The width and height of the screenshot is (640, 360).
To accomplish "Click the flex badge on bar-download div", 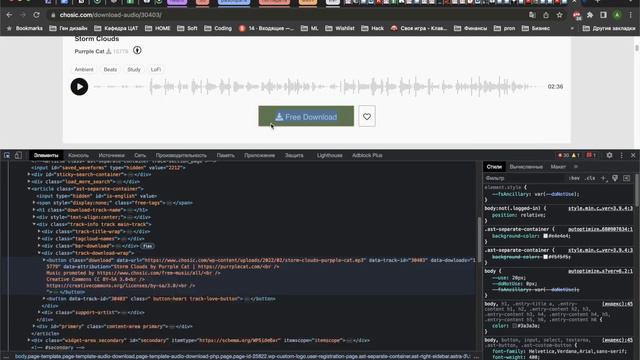I will tap(147, 246).
